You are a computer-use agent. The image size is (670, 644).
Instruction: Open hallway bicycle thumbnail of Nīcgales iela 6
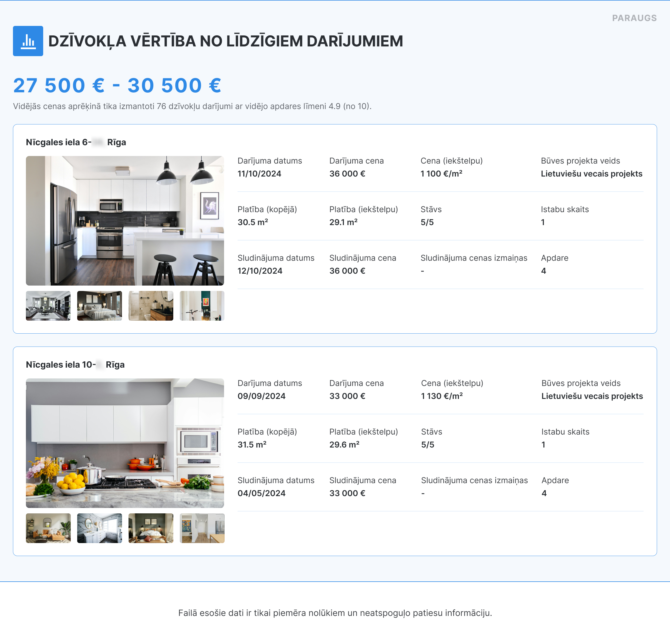pyautogui.click(x=202, y=306)
